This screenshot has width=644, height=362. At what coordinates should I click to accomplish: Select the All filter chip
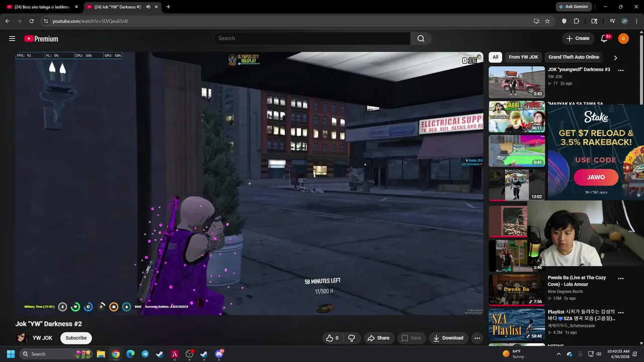(496, 57)
